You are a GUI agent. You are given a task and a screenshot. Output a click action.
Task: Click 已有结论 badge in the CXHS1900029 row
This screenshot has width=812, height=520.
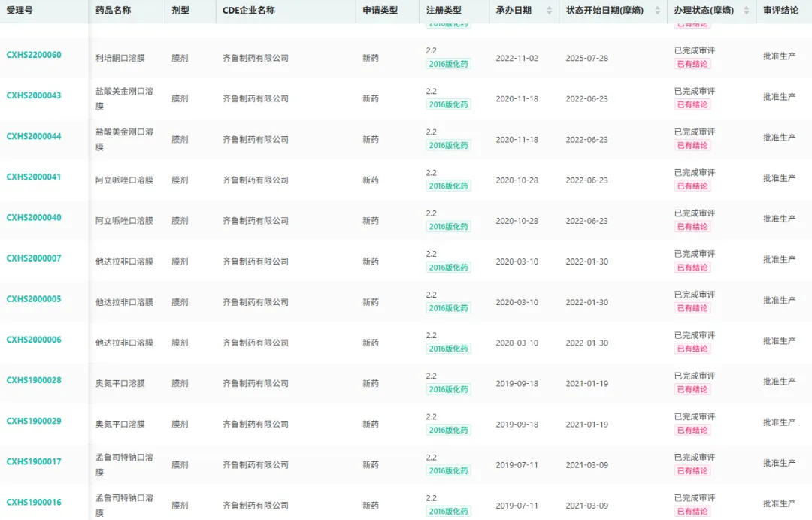pyautogui.click(x=692, y=431)
